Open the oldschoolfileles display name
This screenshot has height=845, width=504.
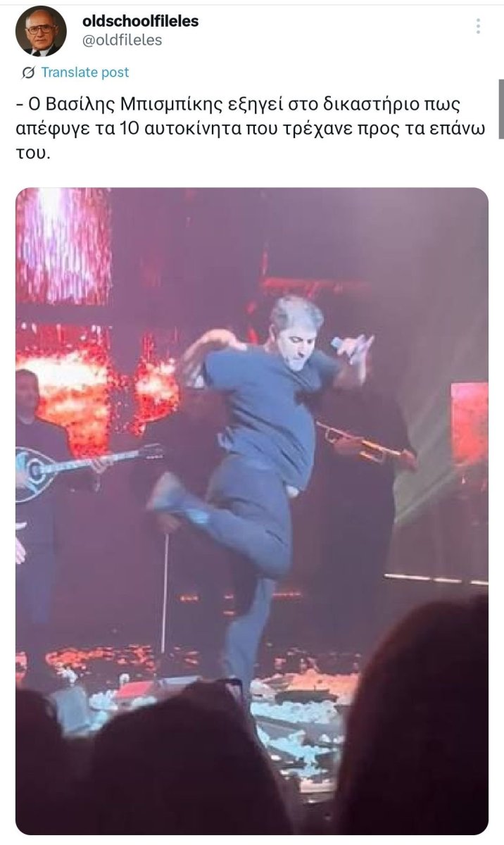(x=141, y=21)
